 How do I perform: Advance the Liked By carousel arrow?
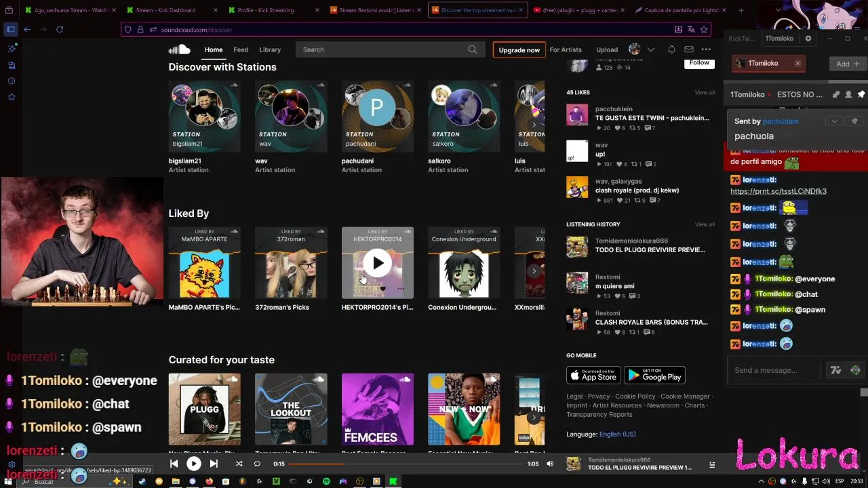coord(534,271)
